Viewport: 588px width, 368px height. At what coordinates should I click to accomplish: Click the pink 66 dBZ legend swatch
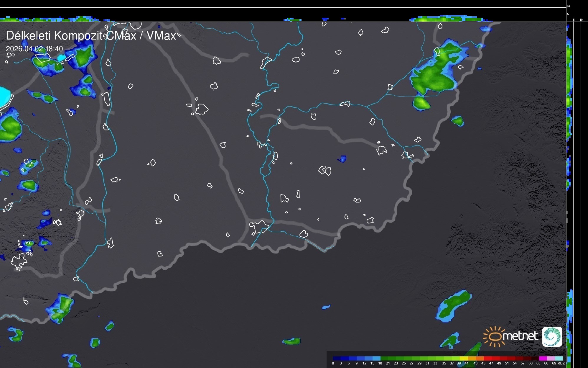click(x=550, y=358)
